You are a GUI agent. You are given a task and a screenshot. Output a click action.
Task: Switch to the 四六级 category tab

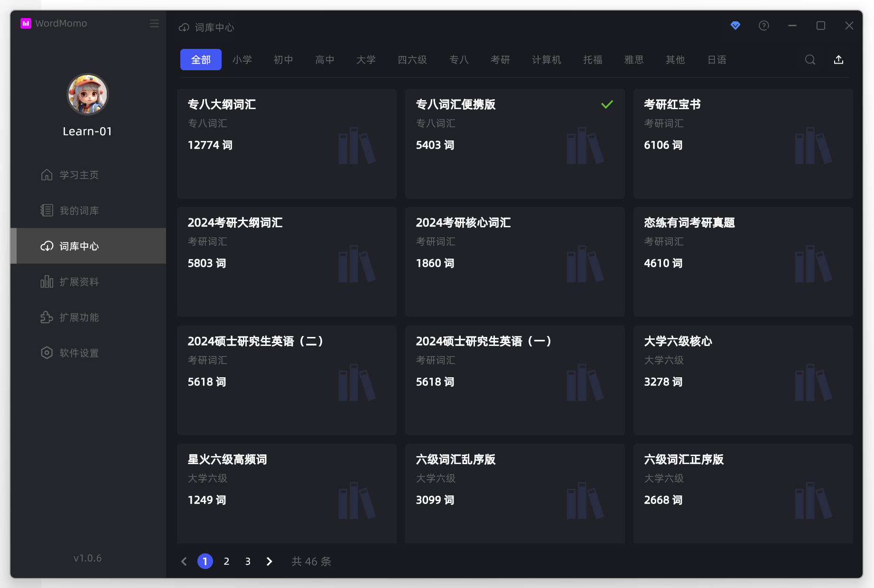pos(412,60)
